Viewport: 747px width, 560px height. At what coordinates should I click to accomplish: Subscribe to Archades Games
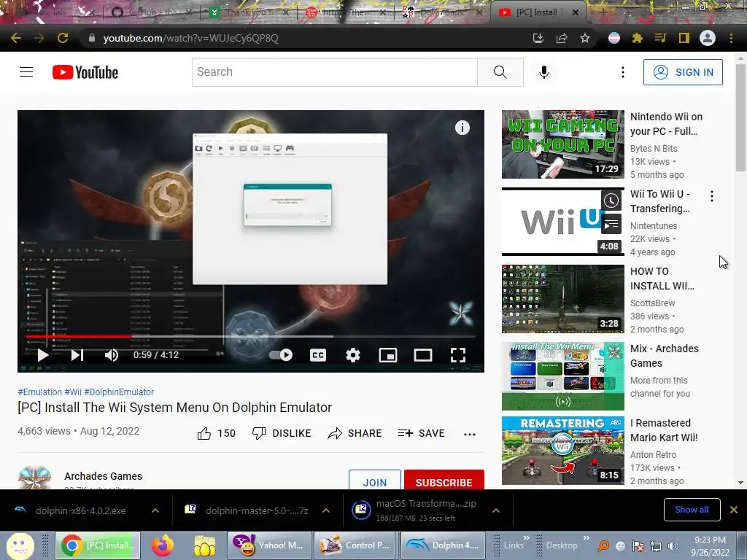444,480
